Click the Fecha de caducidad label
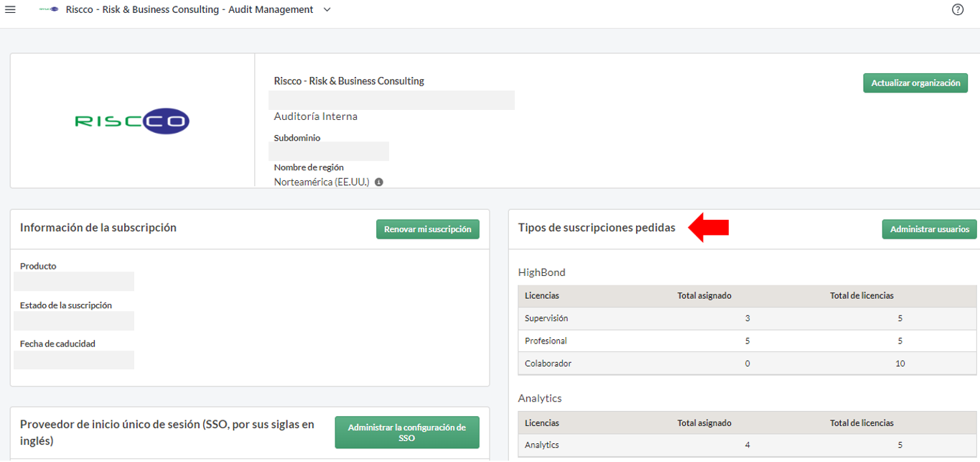This screenshot has height=462, width=980. [57, 343]
